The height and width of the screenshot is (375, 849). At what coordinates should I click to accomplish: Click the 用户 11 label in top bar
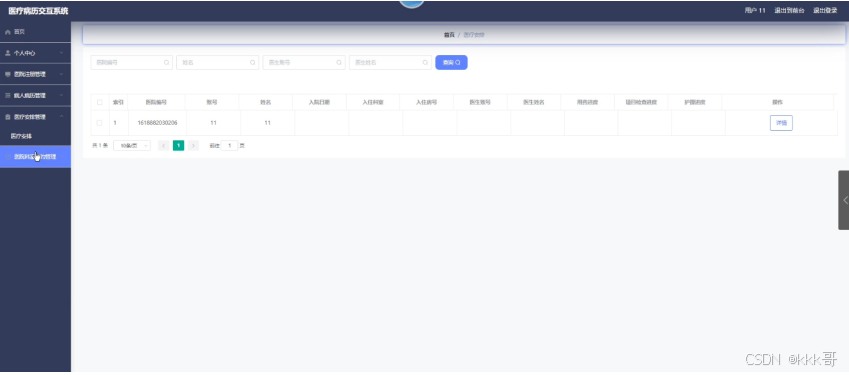[x=755, y=10]
